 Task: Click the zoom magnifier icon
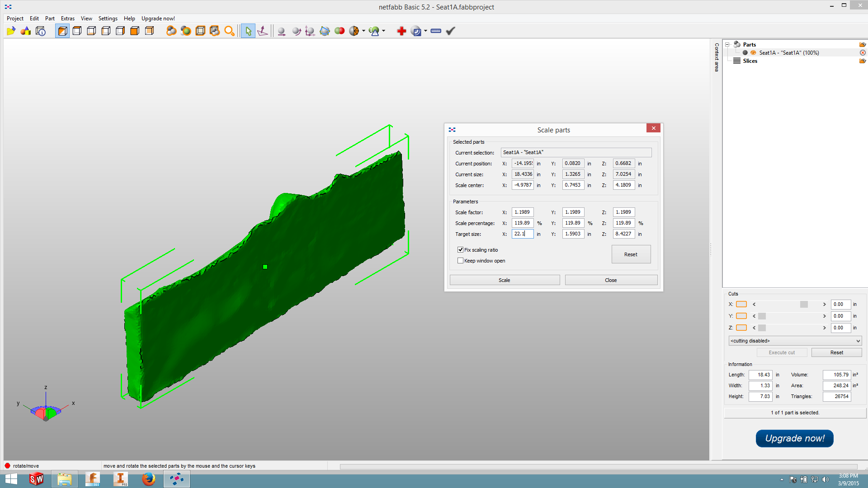tap(230, 31)
